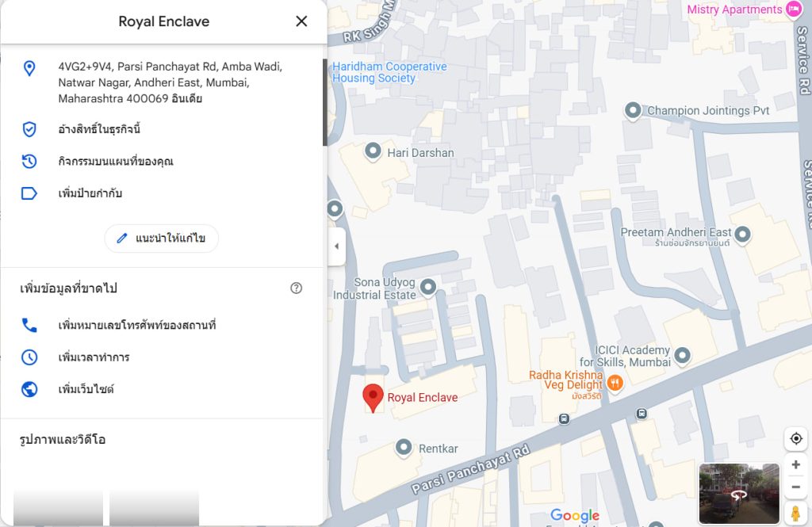
Task: Add opening hours for this place
Action: [x=94, y=357]
